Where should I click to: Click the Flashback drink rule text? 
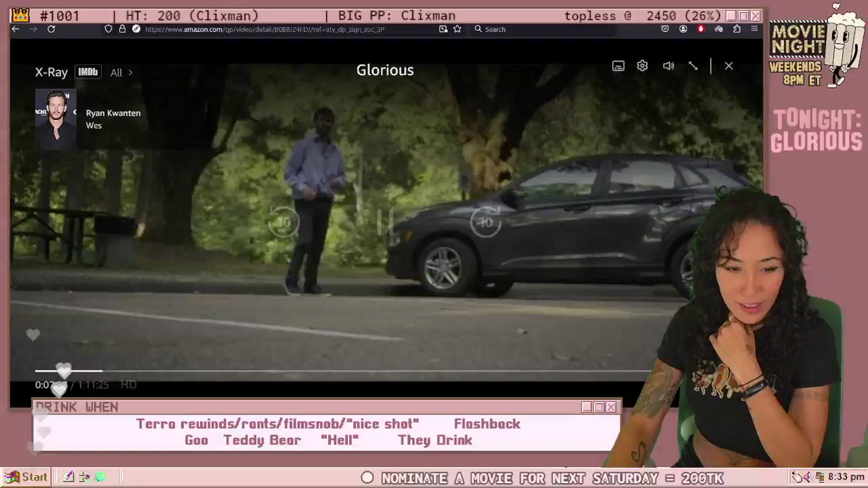487,424
